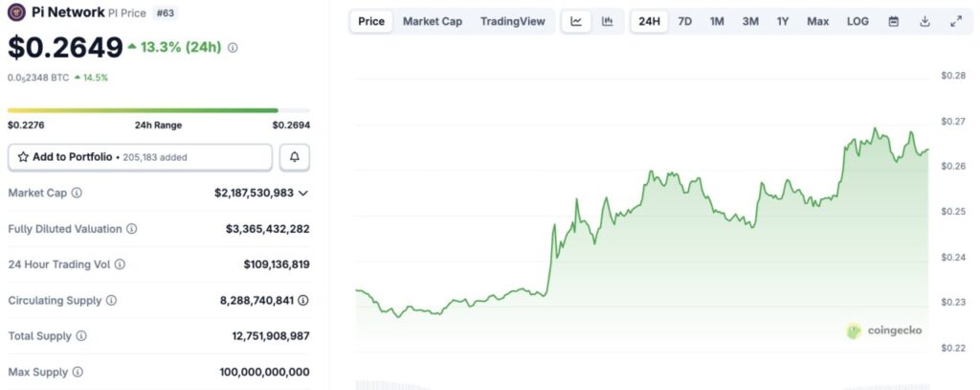
Task: Switch to the Market Cap tab
Action: click(432, 21)
